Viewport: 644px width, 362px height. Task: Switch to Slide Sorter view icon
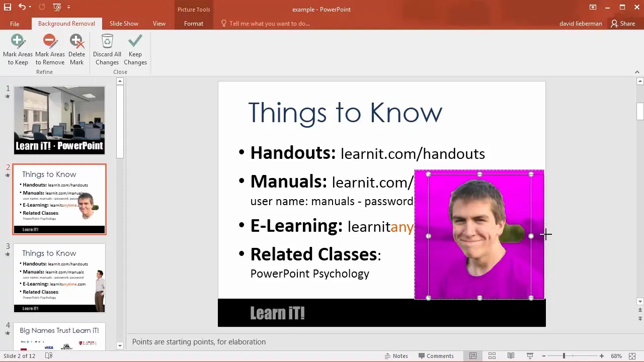pyautogui.click(x=492, y=356)
